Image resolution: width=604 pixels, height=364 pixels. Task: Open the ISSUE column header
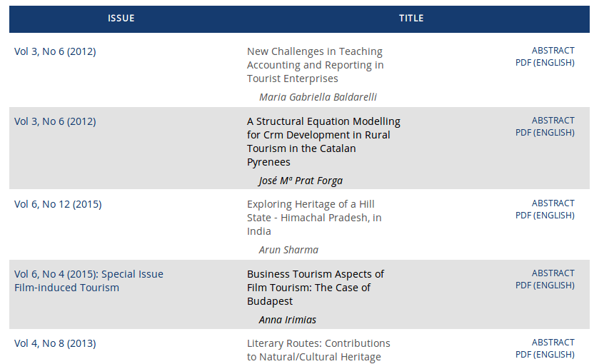(x=121, y=18)
